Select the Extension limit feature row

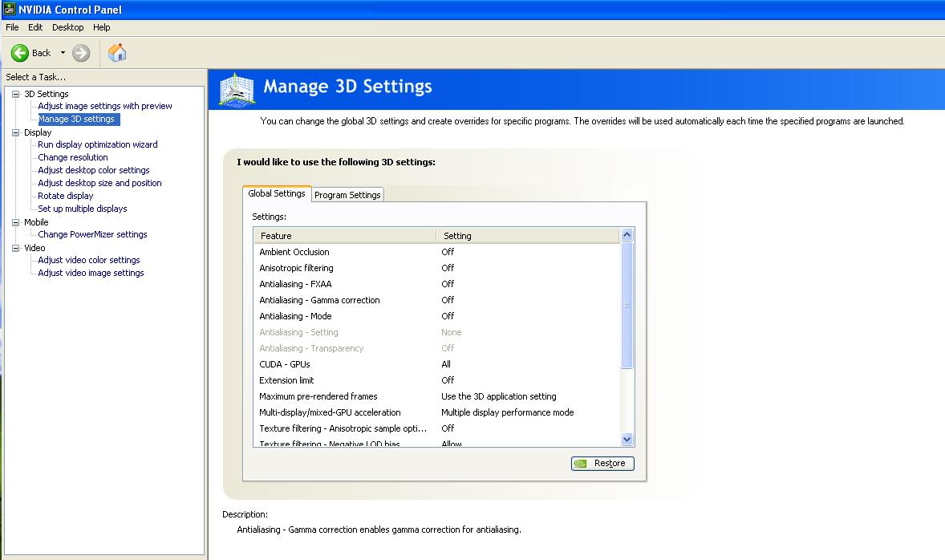[437, 380]
